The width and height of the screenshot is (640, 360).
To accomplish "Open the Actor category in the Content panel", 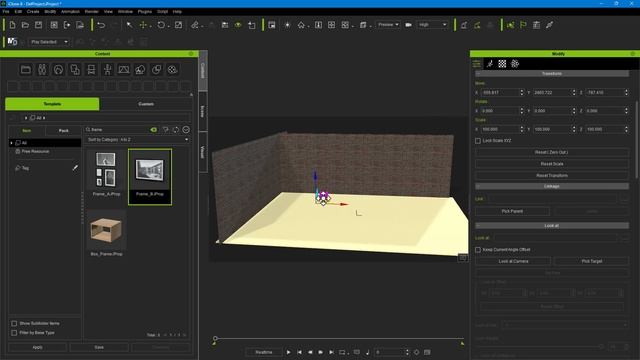I will click(42, 69).
